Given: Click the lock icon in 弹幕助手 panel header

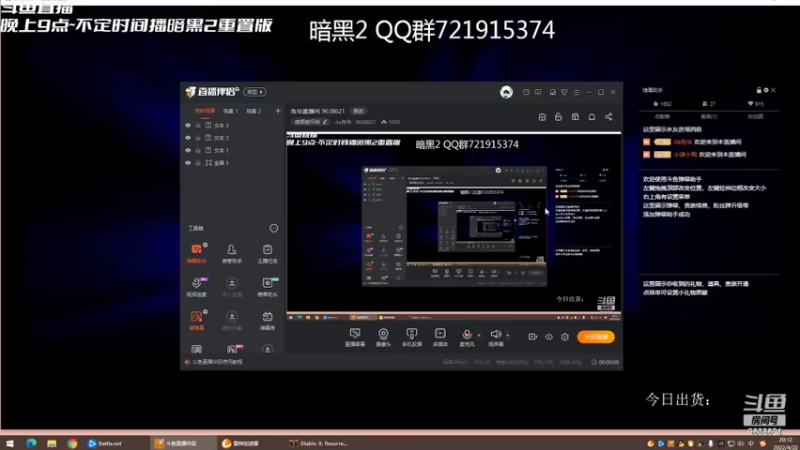Looking at the screenshot, I should [x=759, y=90].
